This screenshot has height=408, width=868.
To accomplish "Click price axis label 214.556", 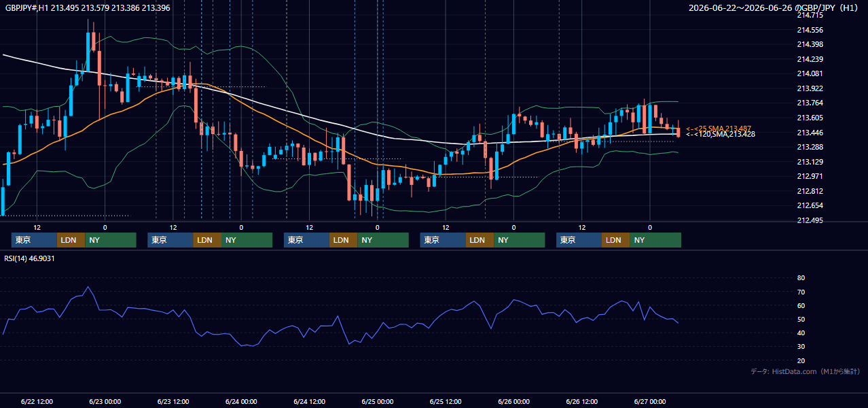I will click(x=810, y=30).
